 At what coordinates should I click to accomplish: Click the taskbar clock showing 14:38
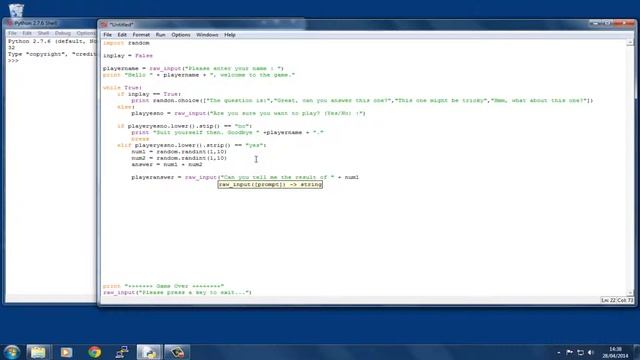pyautogui.click(x=616, y=352)
